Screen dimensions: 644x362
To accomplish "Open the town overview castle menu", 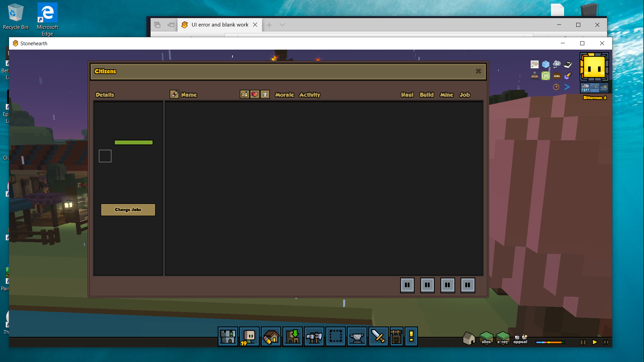I will click(228, 337).
